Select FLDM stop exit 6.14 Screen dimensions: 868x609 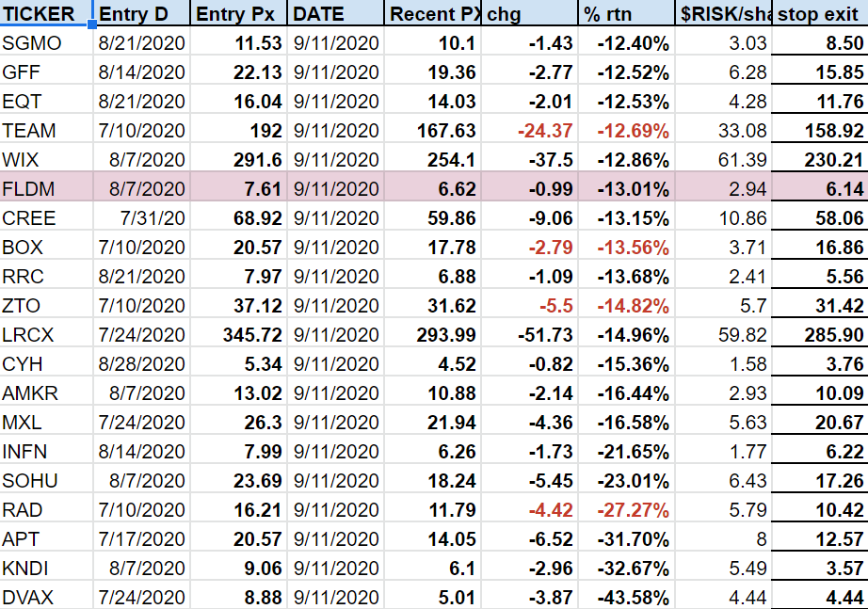point(844,189)
